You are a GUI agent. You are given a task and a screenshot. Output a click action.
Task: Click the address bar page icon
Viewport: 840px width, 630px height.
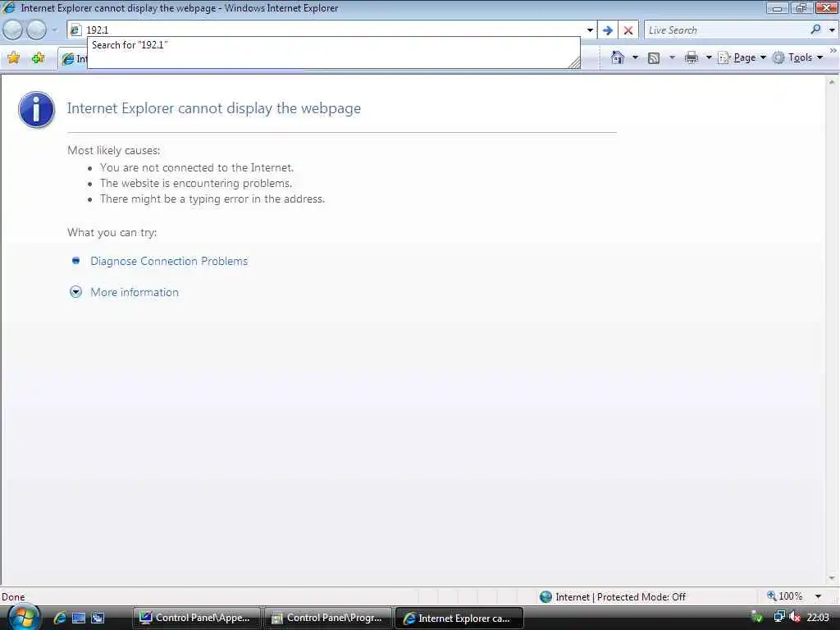coord(76,30)
